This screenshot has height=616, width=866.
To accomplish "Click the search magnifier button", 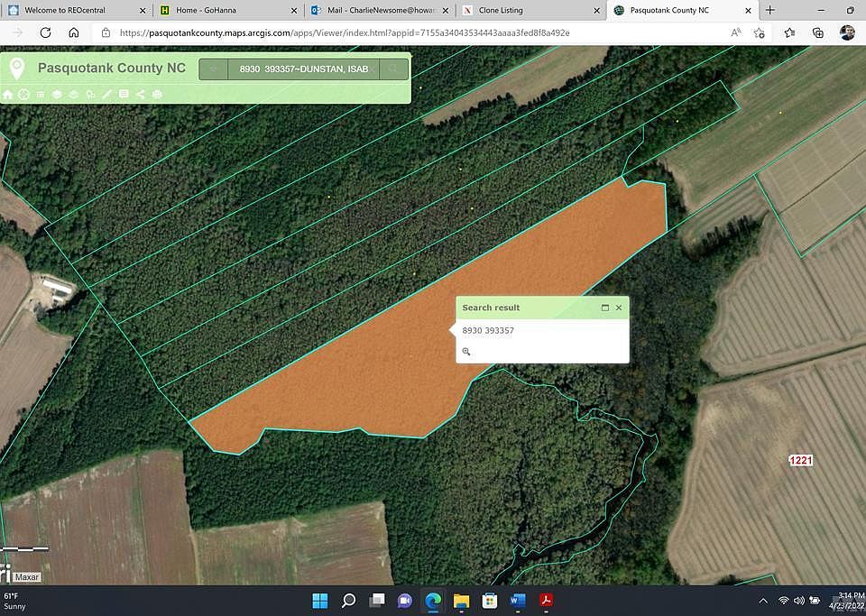I will point(393,69).
